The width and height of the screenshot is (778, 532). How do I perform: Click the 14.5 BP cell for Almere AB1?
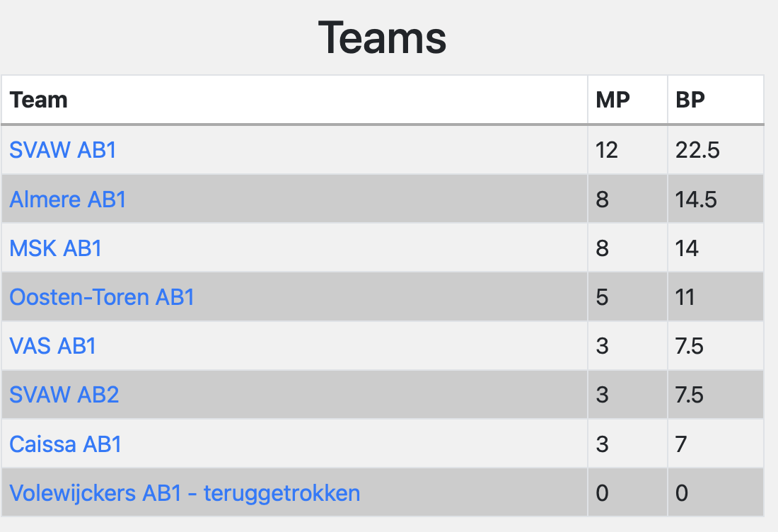[696, 199]
